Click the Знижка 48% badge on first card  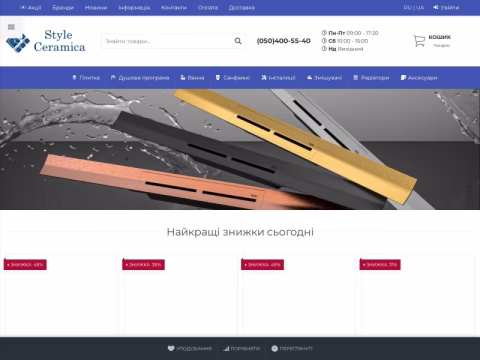coord(25,265)
